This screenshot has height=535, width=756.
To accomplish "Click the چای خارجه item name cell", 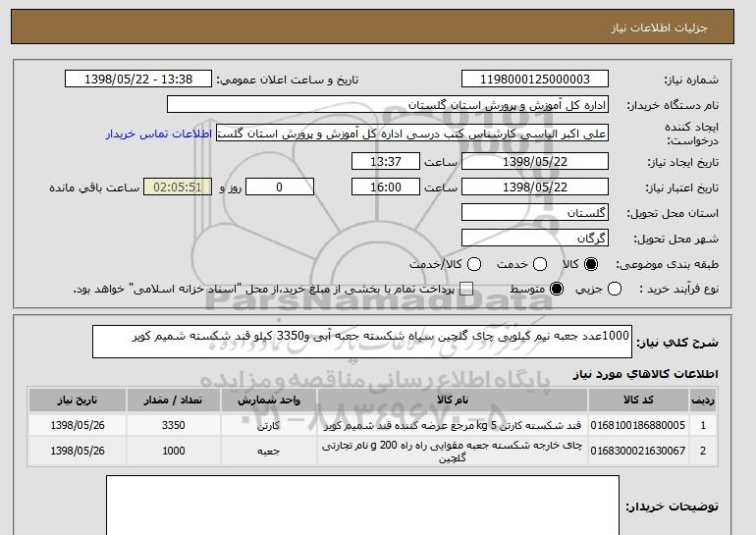I will (453, 452).
